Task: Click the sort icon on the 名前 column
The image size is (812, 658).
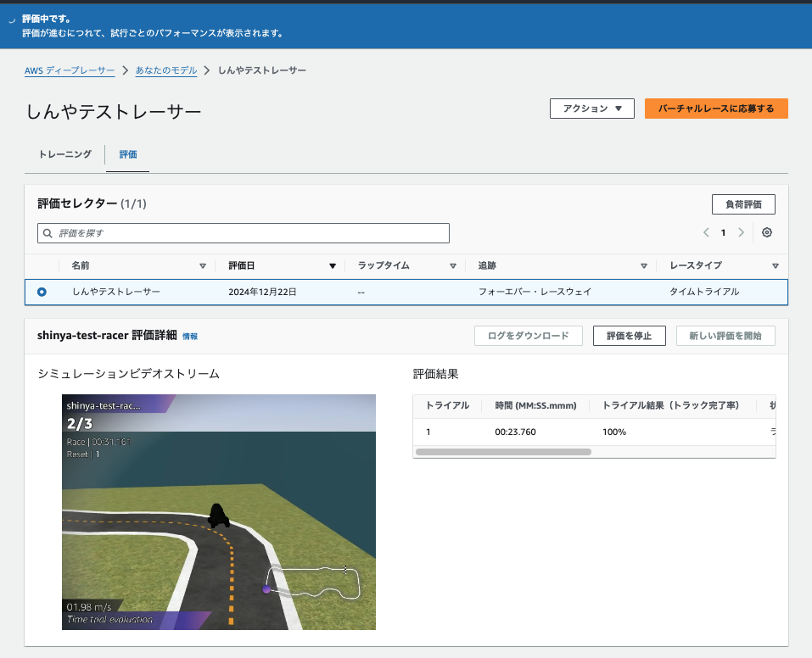Action: coord(204,265)
